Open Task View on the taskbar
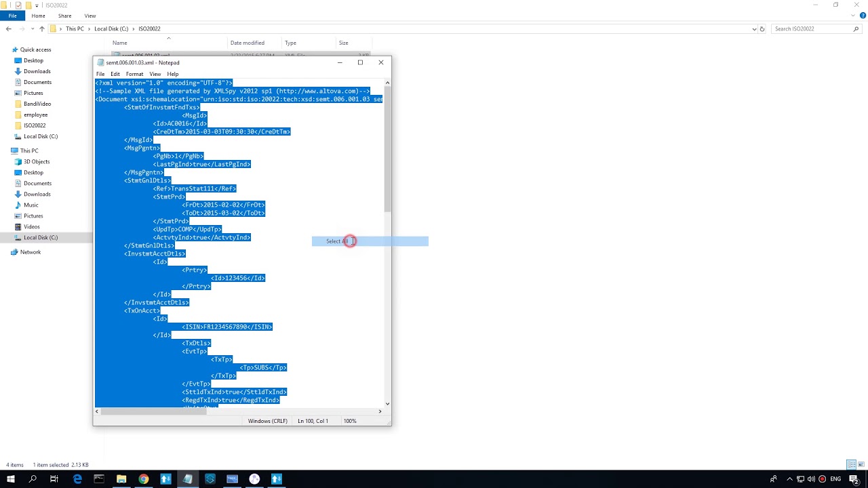The image size is (868, 488). pos(54,479)
